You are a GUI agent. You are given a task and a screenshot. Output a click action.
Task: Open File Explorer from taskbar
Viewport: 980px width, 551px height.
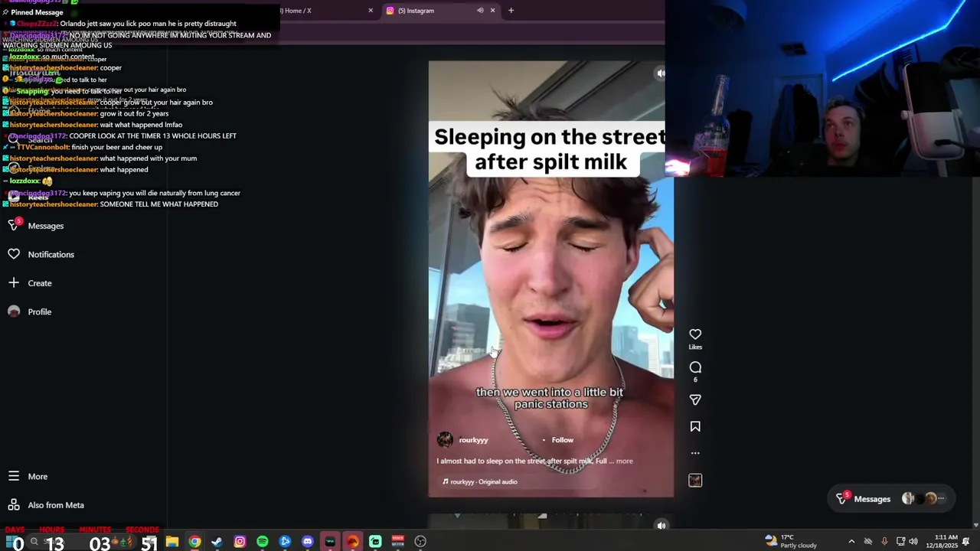coord(172,542)
